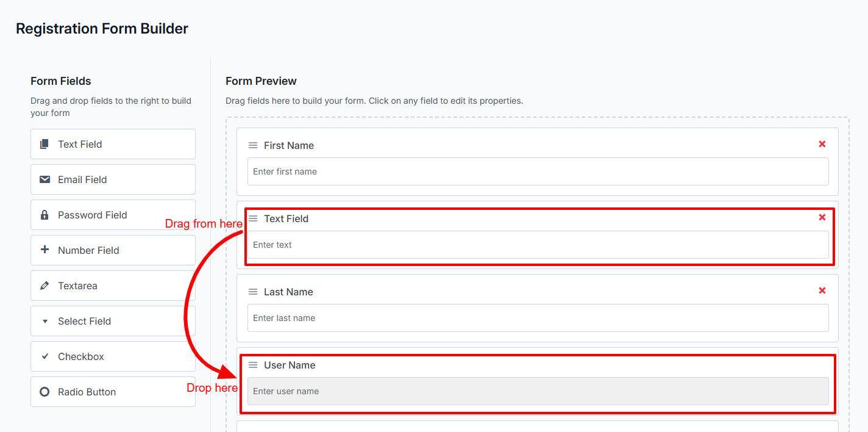Click the Checkbox checkmark icon
Image resolution: width=868 pixels, height=432 pixels.
tap(44, 356)
